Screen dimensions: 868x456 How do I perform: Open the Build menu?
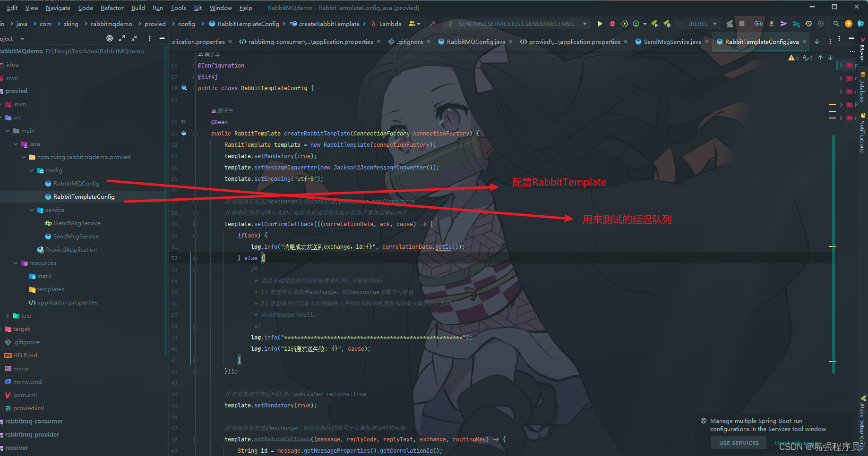(138, 8)
